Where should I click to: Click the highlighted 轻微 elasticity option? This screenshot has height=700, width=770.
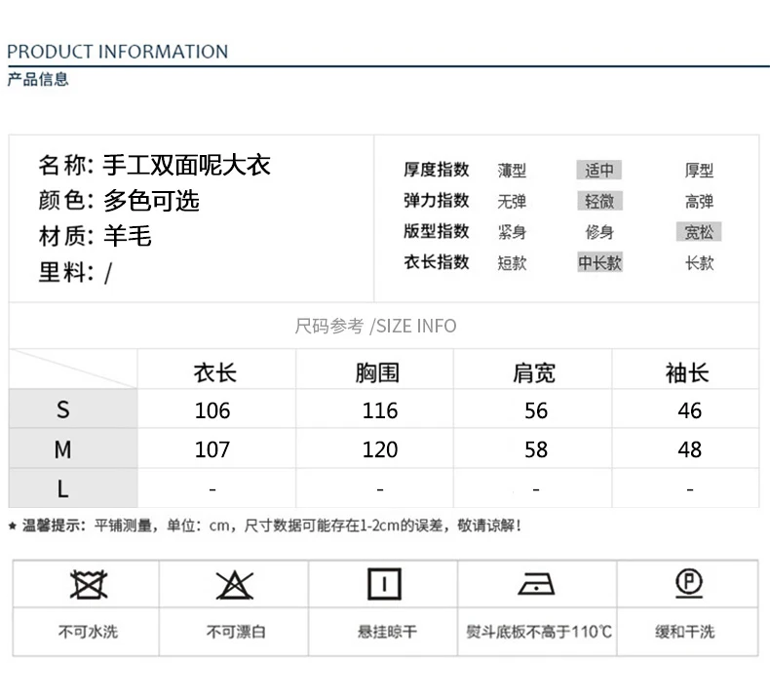599,201
